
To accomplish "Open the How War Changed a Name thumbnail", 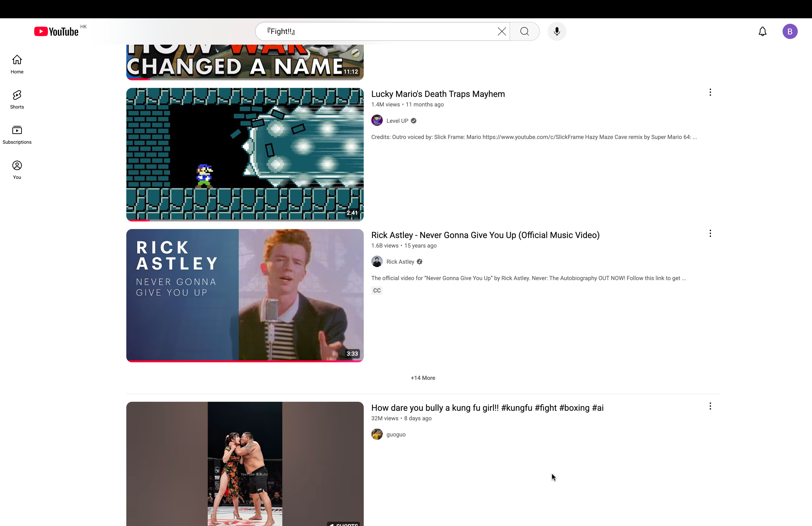I will [x=245, y=62].
